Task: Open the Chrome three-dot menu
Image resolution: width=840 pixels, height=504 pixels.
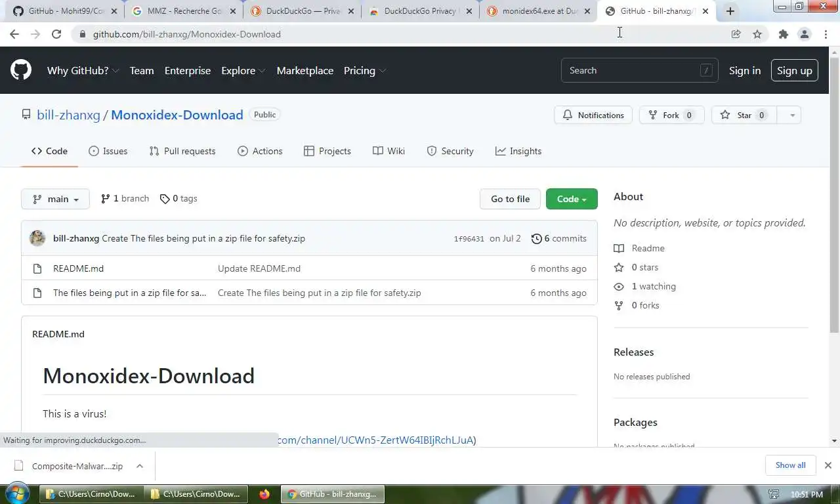Action: point(826,34)
